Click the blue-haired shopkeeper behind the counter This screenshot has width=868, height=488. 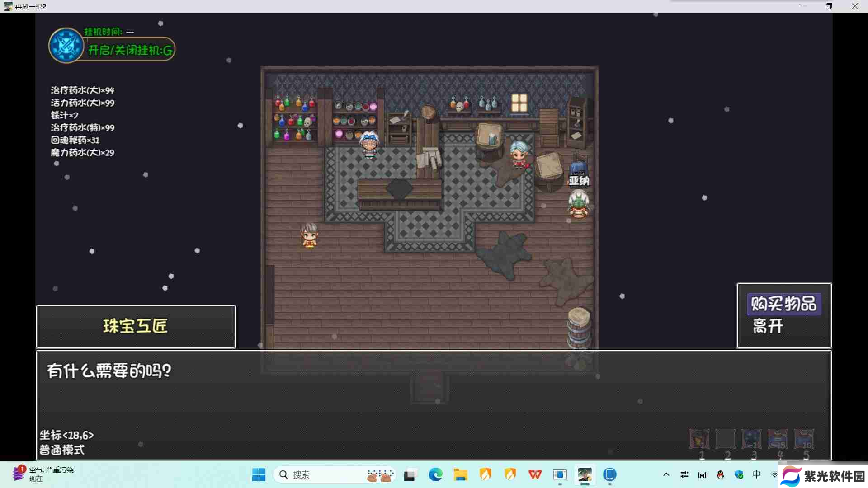pos(369,144)
